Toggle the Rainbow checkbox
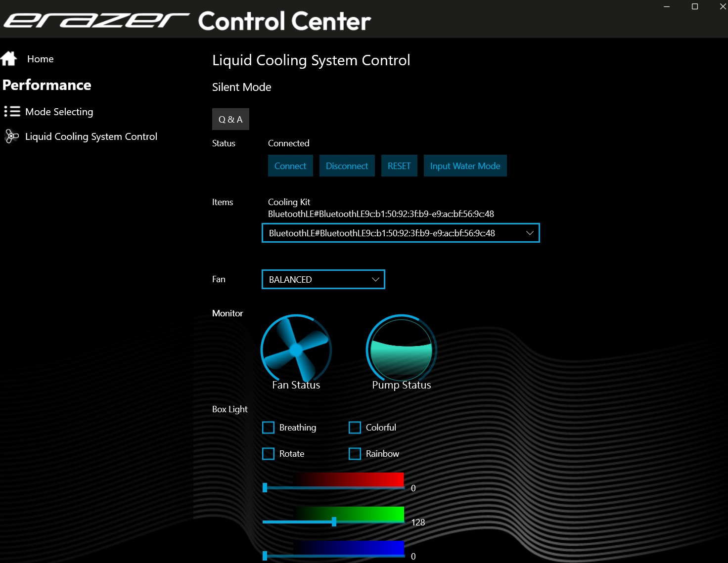The image size is (728, 563). point(355,454)
